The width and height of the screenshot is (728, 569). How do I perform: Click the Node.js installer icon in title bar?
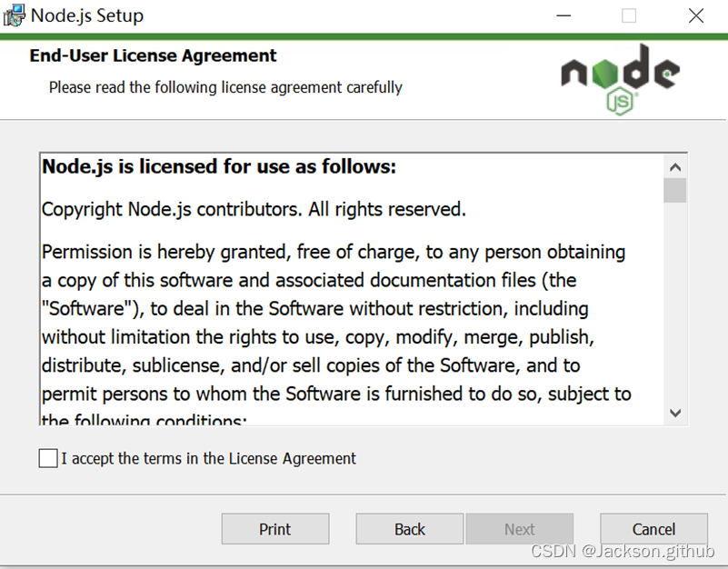[14, 15]
